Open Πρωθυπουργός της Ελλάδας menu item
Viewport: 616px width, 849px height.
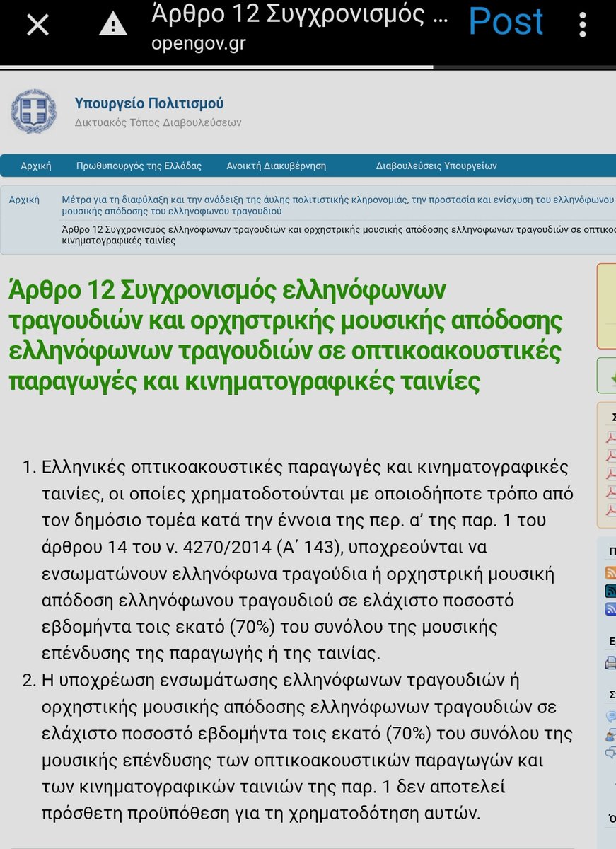(x=139, y=166)
